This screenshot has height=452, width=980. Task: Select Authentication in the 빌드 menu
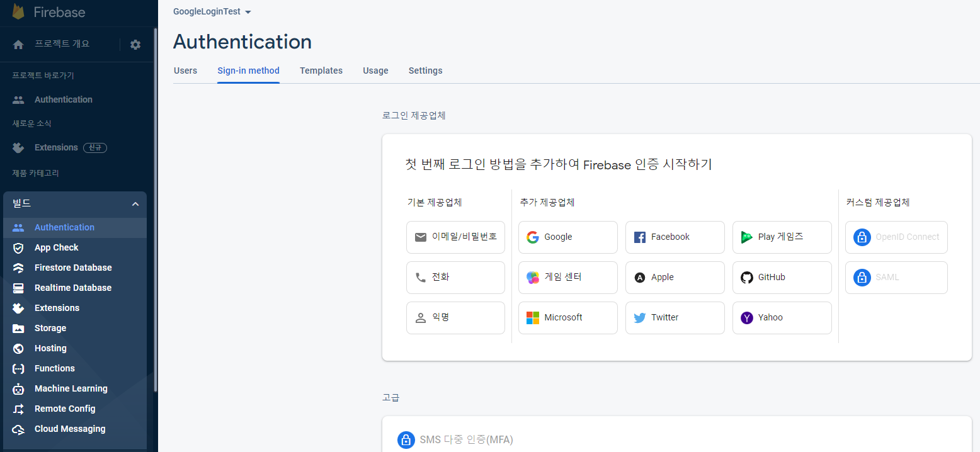[x=75, y=228]
